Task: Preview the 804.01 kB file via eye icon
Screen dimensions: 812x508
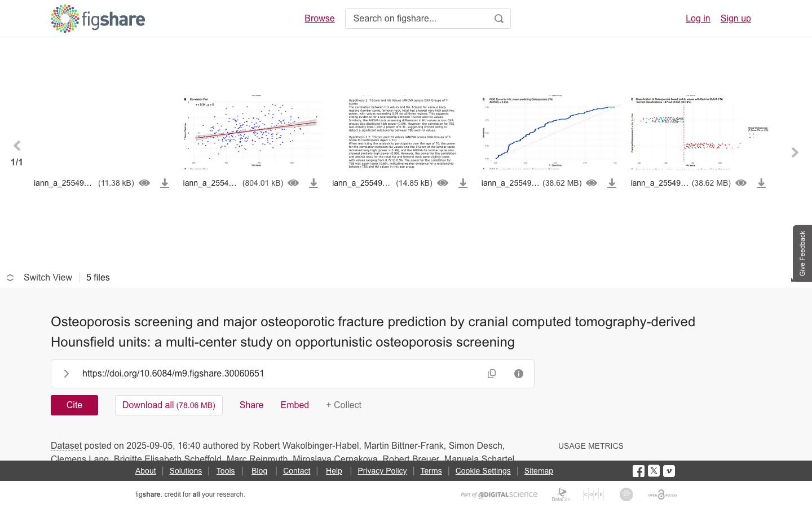Action: click(293, 183)
